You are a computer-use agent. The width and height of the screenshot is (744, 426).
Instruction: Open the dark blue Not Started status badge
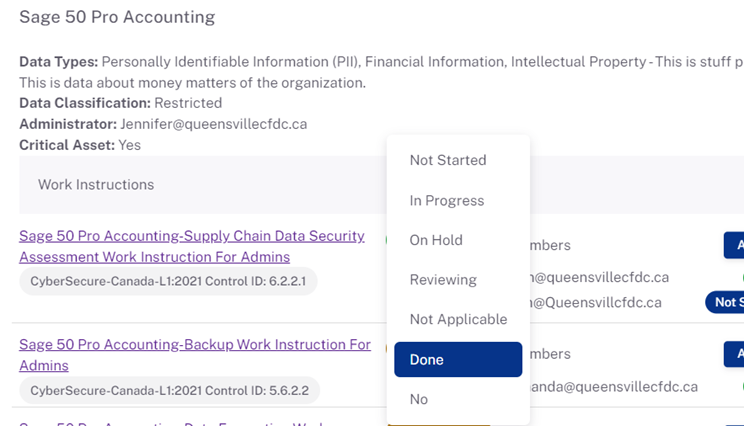coord(725,302)
